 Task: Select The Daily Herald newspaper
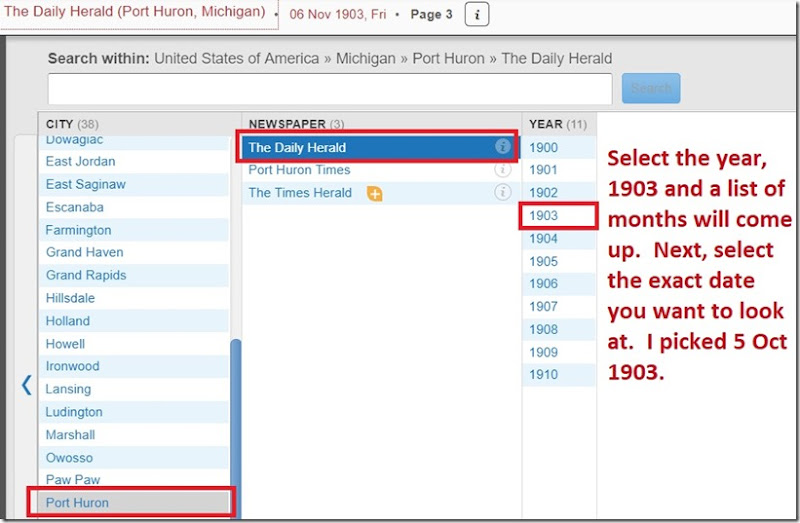tap(379, 147)
